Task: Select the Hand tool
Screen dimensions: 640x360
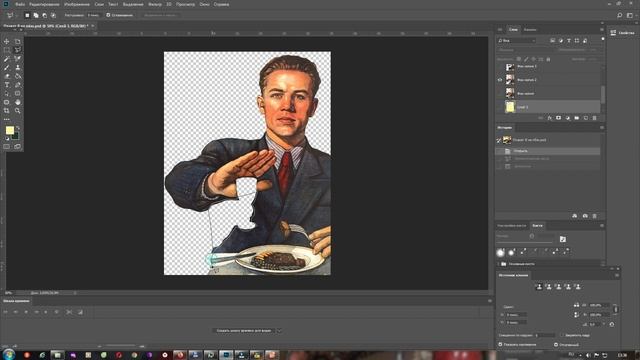Action: [18, 102]
